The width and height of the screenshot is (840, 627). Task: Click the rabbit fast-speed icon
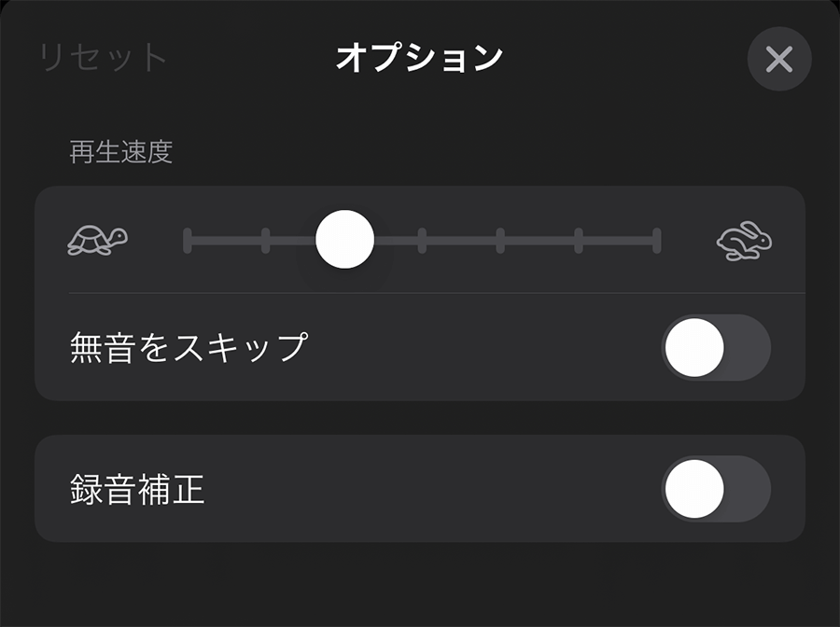744,241
